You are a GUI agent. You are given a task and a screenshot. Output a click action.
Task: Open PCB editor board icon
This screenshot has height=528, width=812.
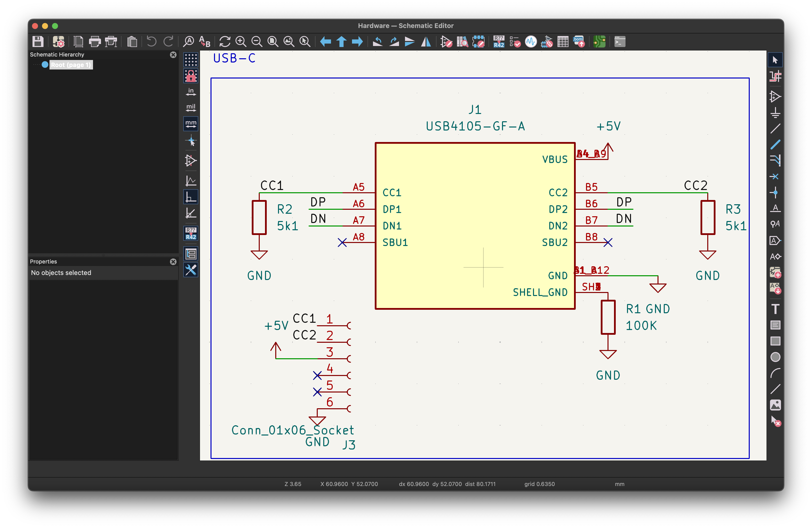coord(599,41)
